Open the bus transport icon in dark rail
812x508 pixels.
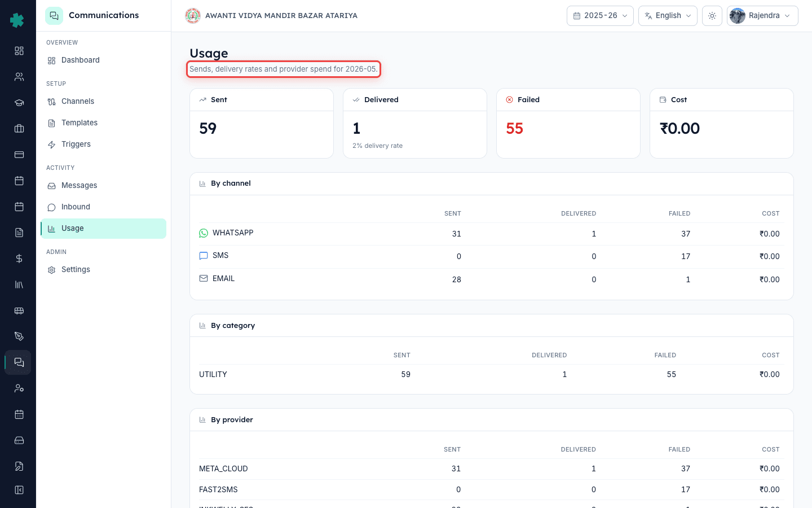[19, 310]
